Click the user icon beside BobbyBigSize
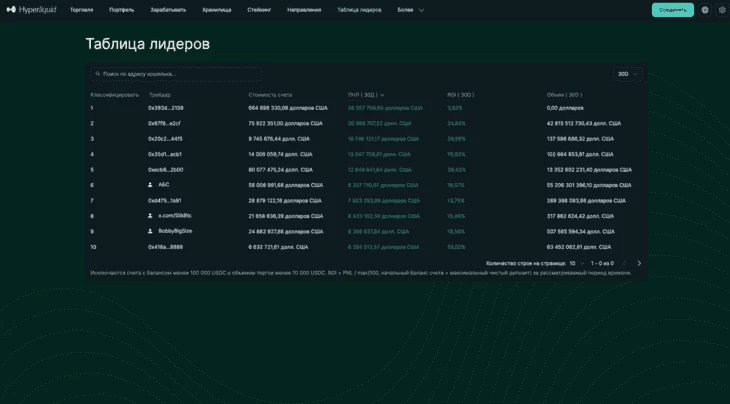This screenshot has width=730, height=404. [x=150, y=231]
